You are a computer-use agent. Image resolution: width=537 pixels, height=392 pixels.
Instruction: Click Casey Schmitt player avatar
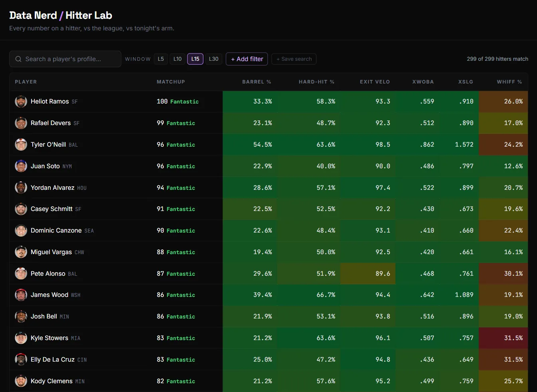click(x=21, y=209)
